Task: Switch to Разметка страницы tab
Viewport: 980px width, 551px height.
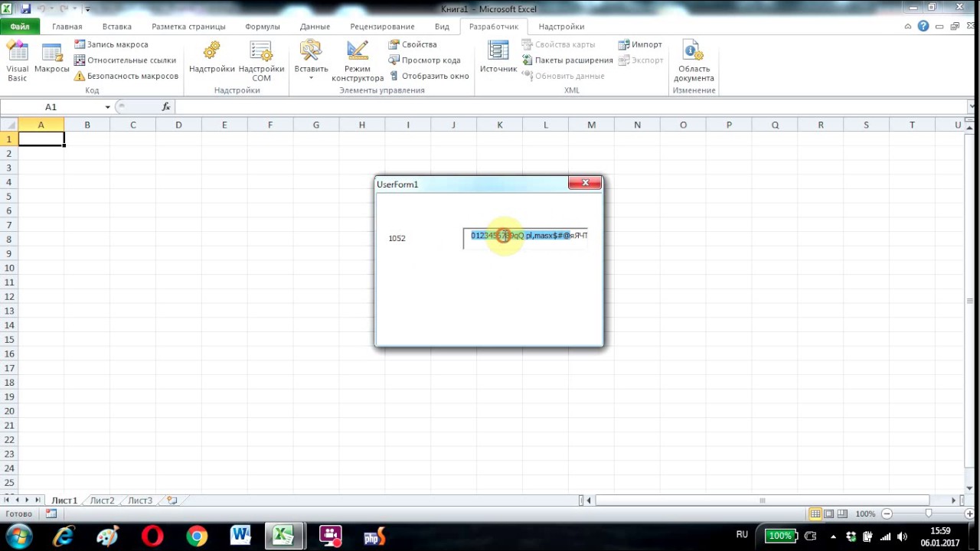Action: pyautogui.click(x=188, y=26)
